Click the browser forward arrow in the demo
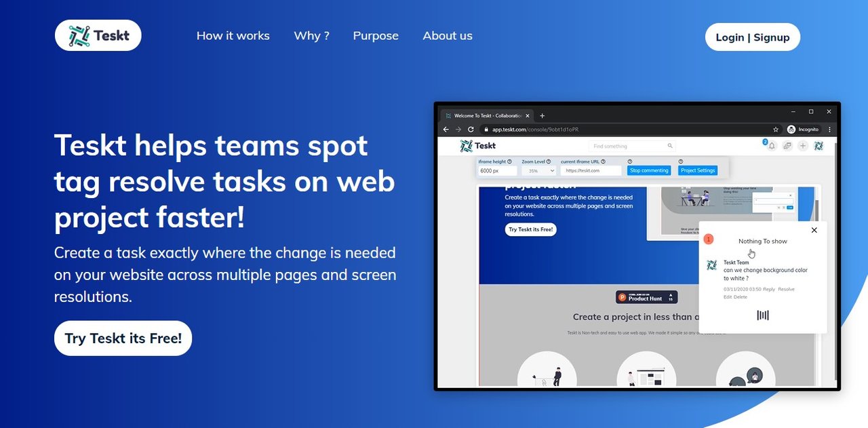The height and width of the screenshot is (428, 868). click(x=458, y=129)
